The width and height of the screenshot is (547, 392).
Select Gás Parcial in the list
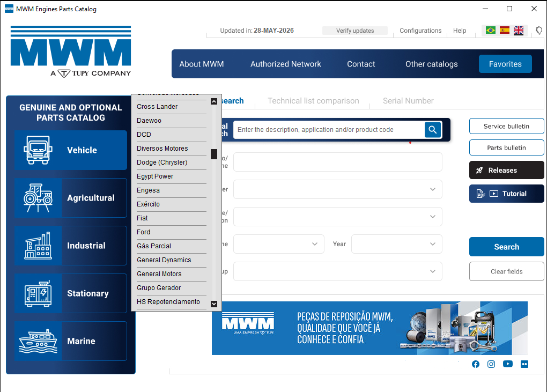point(171,246)
